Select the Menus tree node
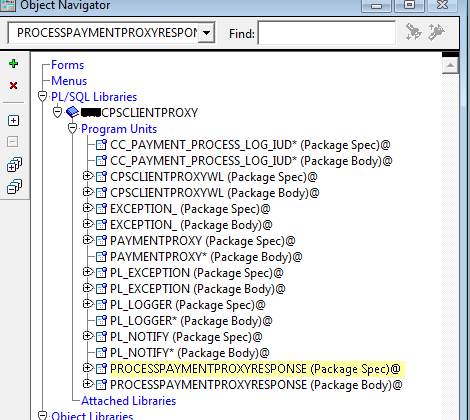Image resolution: width=470 pixels, height=420 pixels. pyautogui.click(x=69, y=81)
